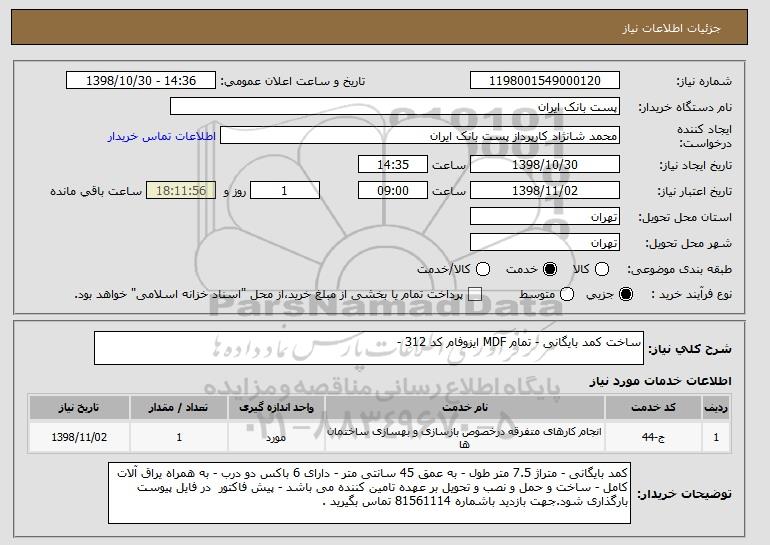Click the تاریخ نیاز column header

point(79,408)
